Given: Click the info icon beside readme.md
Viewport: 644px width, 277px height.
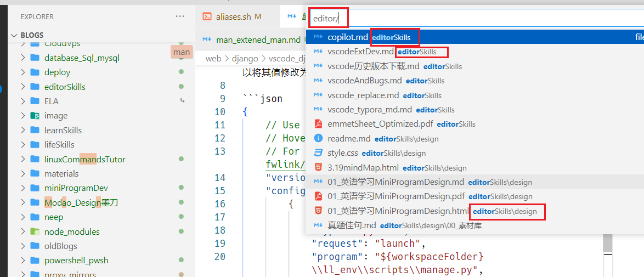Looking at the screenshot, I should [x=318, y=138].
